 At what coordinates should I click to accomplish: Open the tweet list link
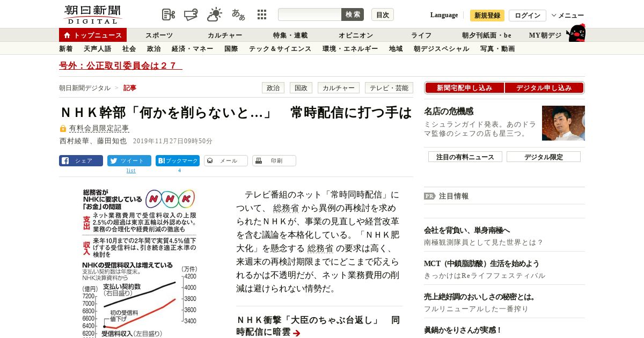[x=131, y=171]
